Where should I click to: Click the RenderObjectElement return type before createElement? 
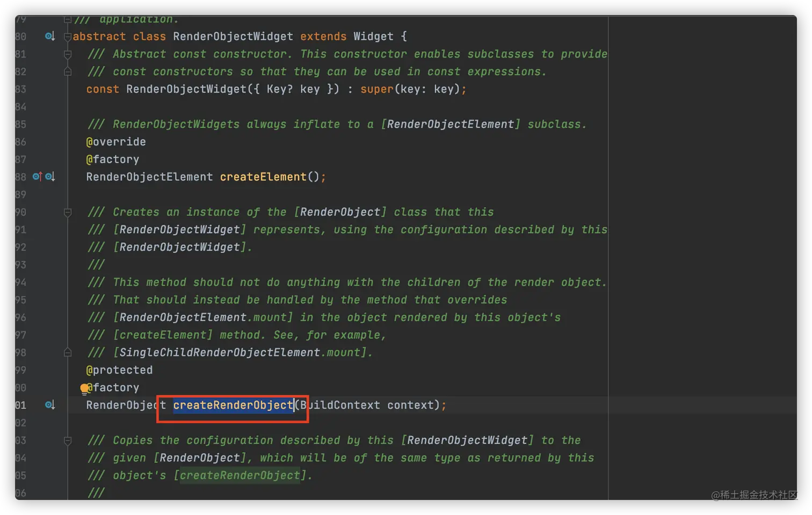pos(149,177)
